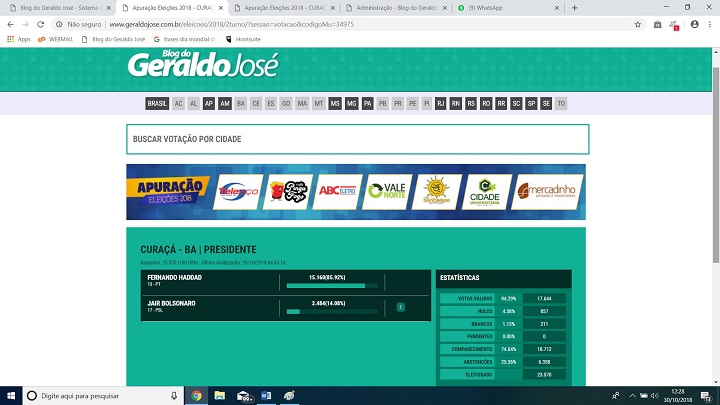Switch to the WhatsApp browser tab
This screenshot has height=405, width=720.
[500, 7]
